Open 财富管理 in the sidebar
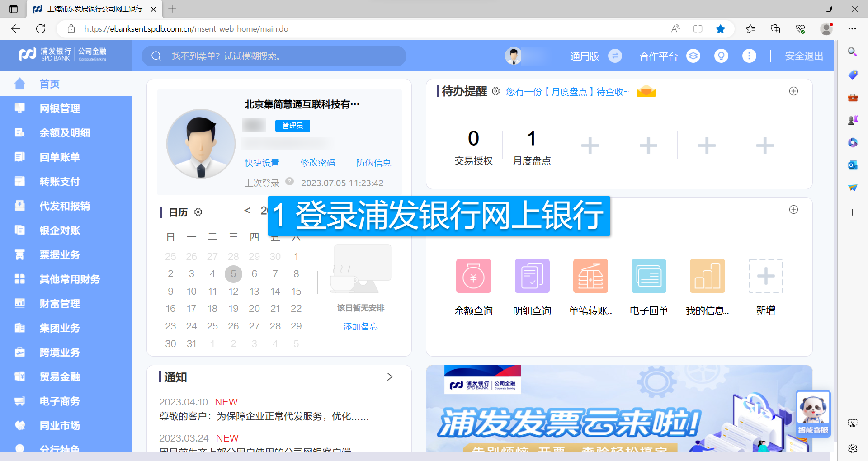The width and height of the screenshot is (868, 461). coord(66,304)
